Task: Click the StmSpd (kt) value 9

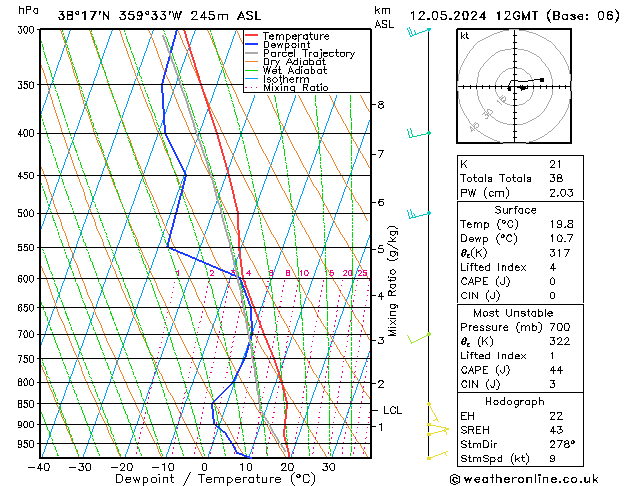Action: [553, 459]
